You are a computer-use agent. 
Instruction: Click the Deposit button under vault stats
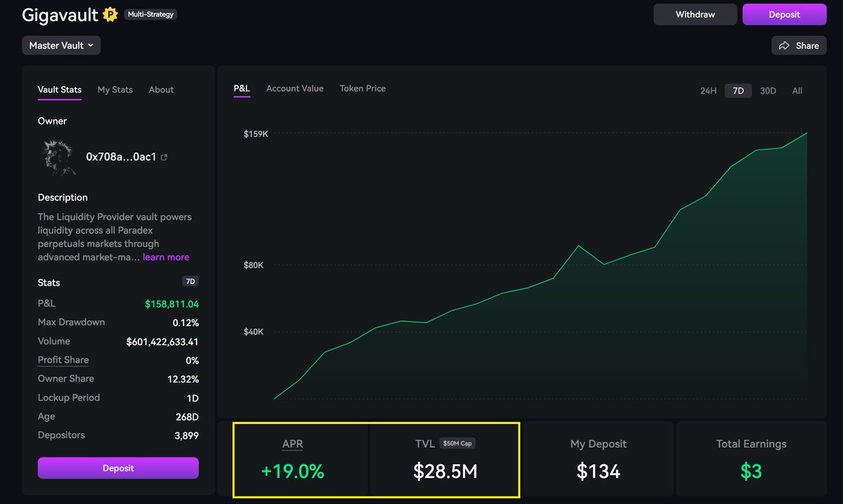click(118, 468)
